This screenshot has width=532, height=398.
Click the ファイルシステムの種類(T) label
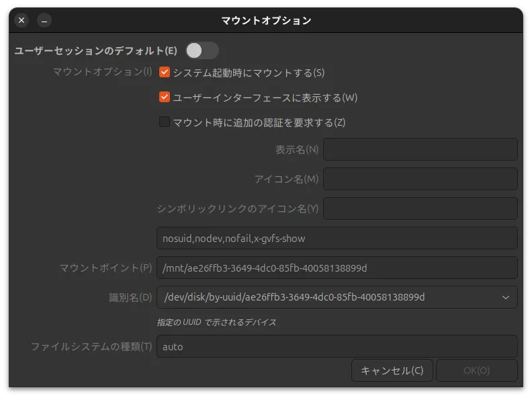click(x=91, y=346)
